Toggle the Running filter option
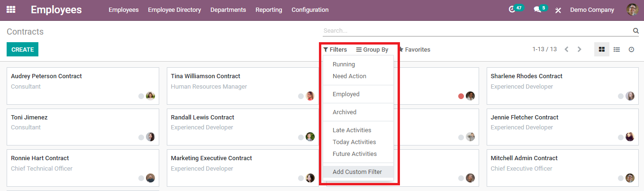The image size is (644, 191). [x=344, y=64]
